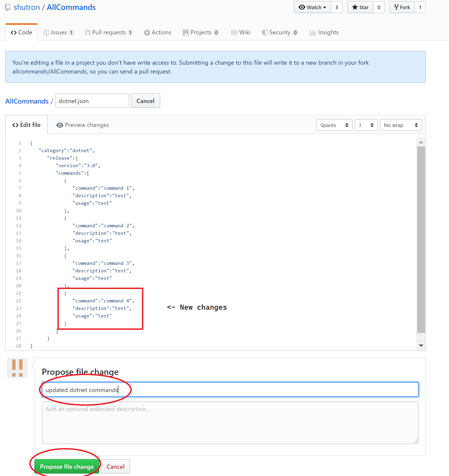
Task: Fork the AllCommands repository
Action: click(x=402, y=7)
